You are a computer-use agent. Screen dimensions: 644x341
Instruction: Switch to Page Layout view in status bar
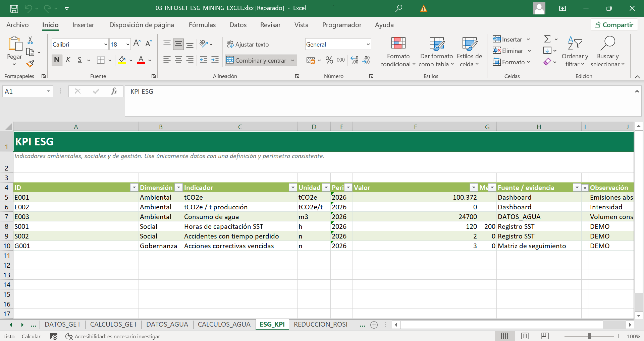click(x=525, y=336)
